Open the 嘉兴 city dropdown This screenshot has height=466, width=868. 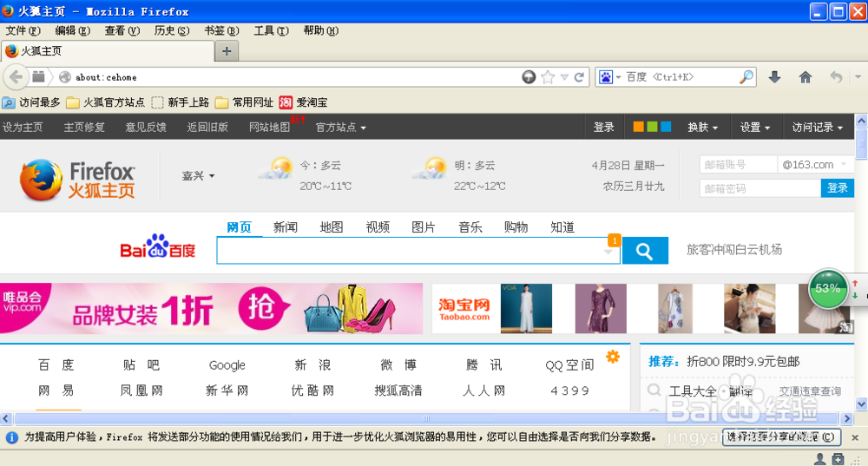198,176
